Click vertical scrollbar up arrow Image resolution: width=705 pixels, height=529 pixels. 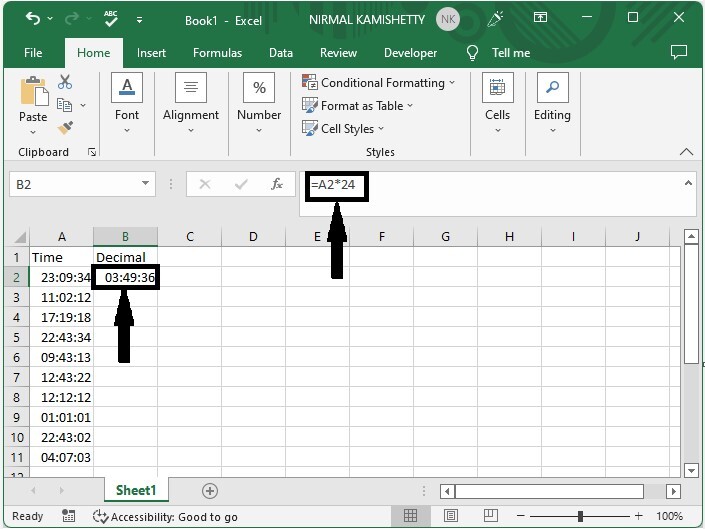pyautogui.click(x=691, y=236)
